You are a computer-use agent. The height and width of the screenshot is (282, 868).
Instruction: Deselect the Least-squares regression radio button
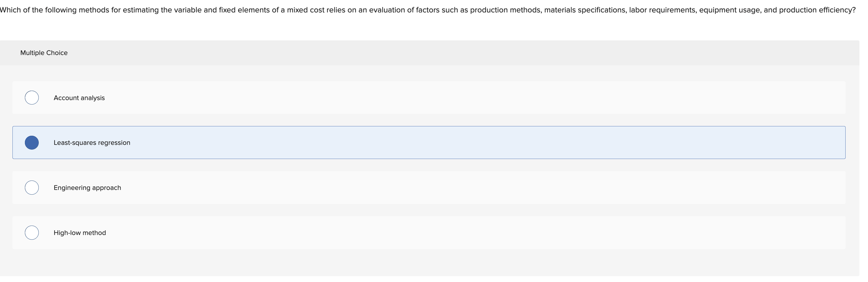point(32,142)
